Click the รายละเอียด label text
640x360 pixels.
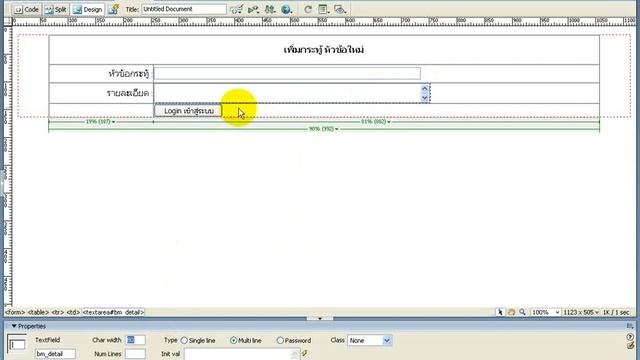(x=128, y=93)
